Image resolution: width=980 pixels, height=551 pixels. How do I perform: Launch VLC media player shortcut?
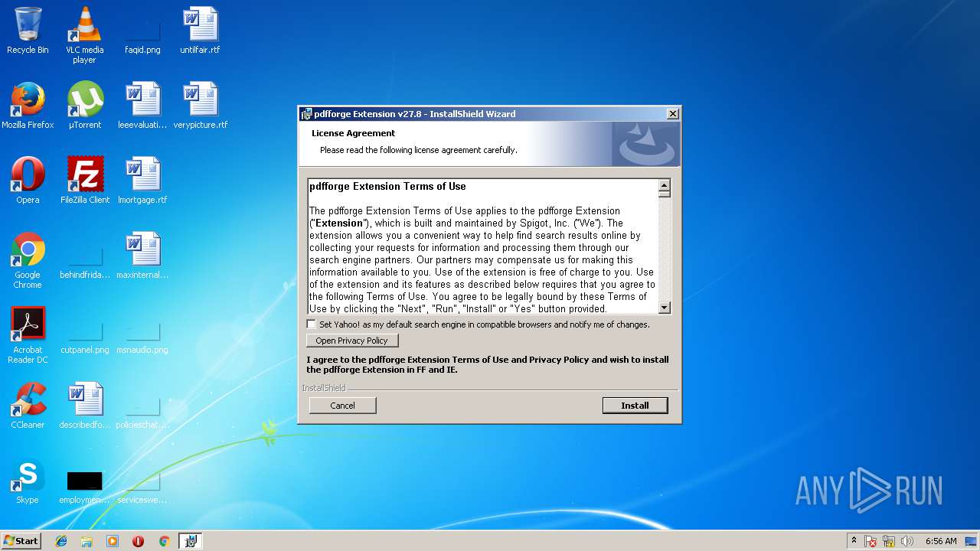(x=84, y=35)
